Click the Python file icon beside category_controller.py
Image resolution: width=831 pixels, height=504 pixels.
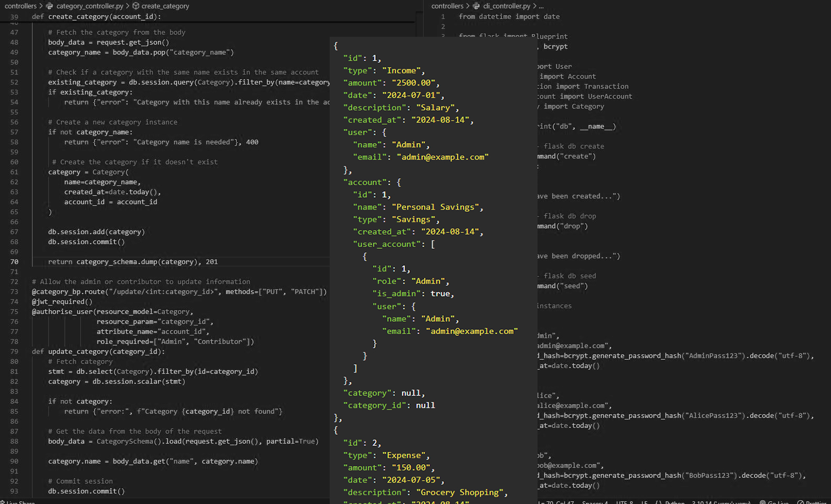[49, 6]
